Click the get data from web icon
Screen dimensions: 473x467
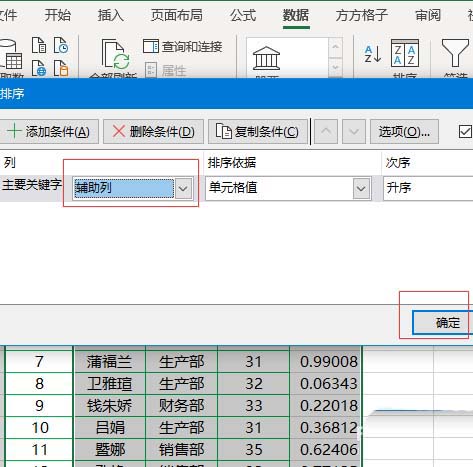pos(39,68)
